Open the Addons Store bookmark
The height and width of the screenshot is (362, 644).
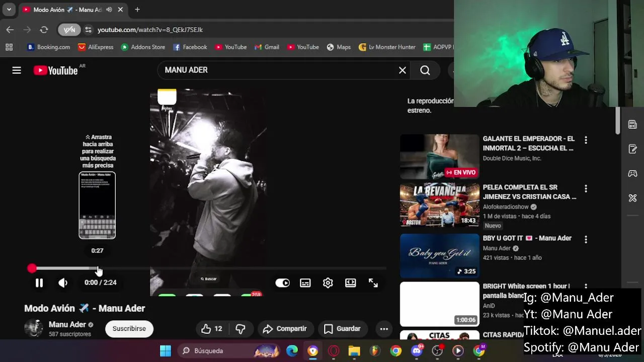(x=143, y=47)
